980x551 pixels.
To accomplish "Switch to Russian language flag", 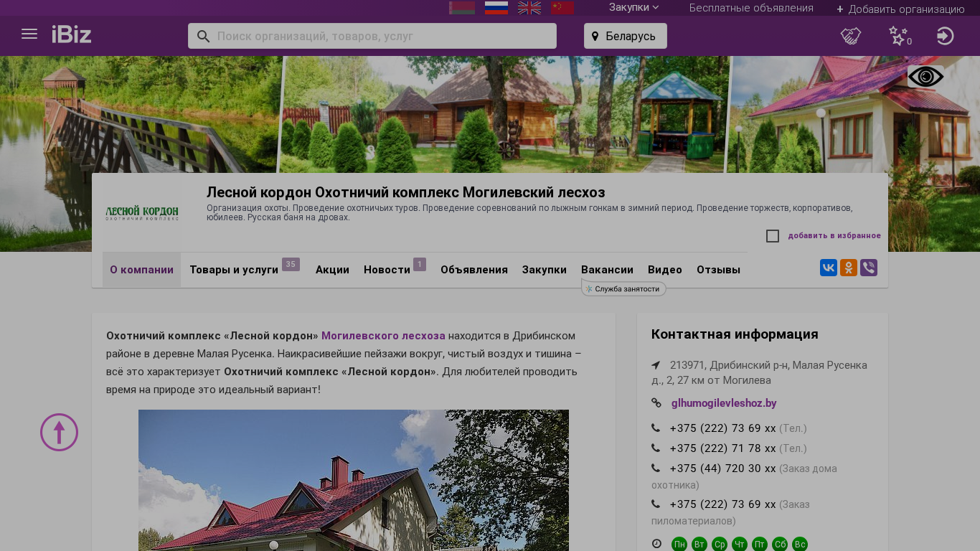I will pyautogui.click(x=496, y=8).
